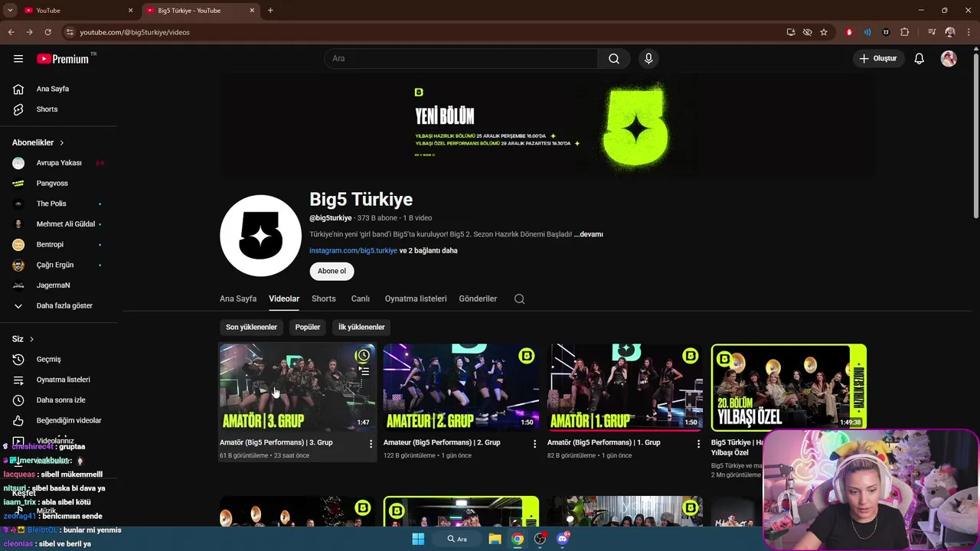Add 3. Grup video to Watch Later
Image resolution: width=980 pixels, height=551 pixels.
tap(364, 355)
